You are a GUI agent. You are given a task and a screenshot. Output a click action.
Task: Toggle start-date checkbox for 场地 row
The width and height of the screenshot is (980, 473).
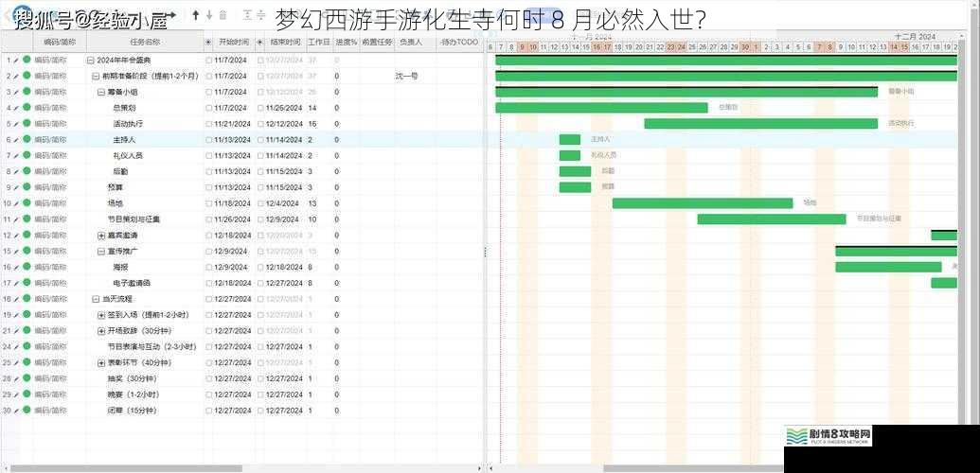[208, 203]
